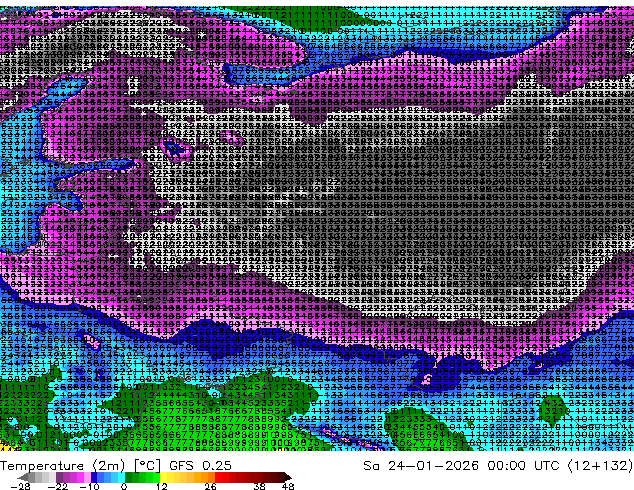
Task: Click the dark blue swatch above -10
Action: click(x=94, y=477)
